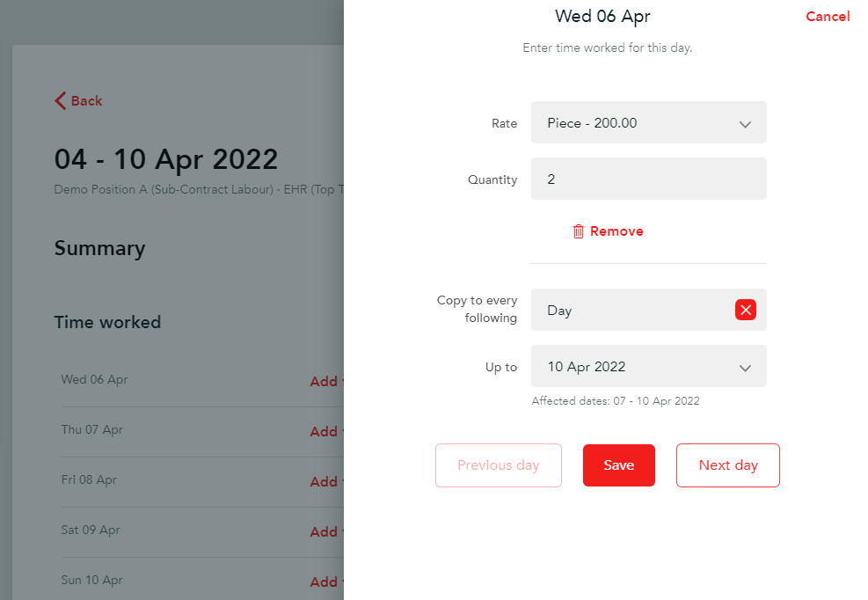Click Add next to Wed 06 Apr

(x=324, y=381)
